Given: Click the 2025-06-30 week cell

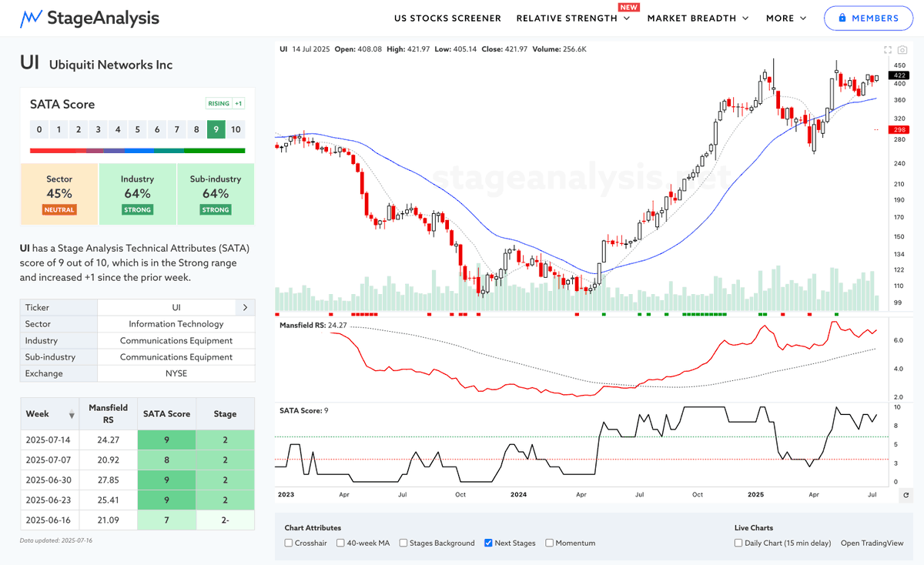Looking at the screenshot, I should (49, 480).
